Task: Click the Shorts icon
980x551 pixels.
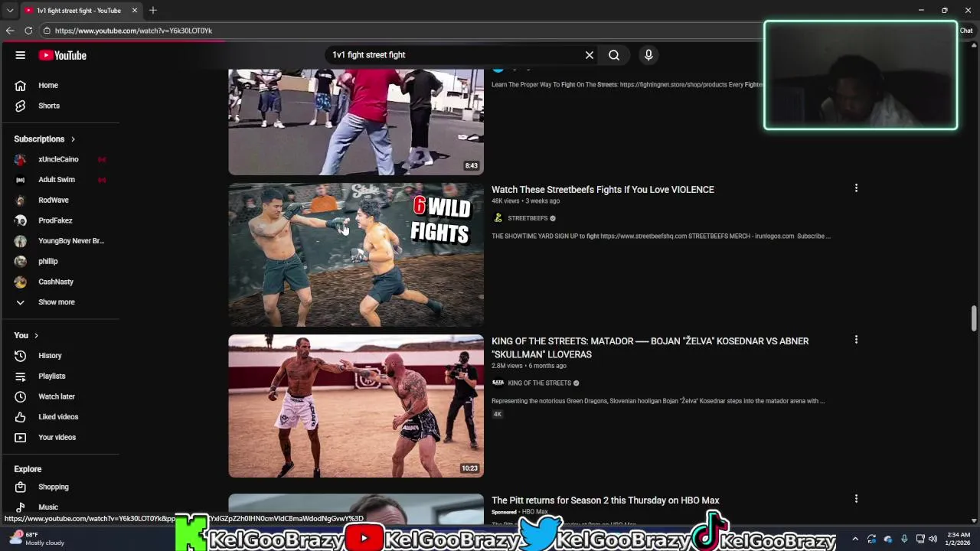Action: click(x=21, y=106)
